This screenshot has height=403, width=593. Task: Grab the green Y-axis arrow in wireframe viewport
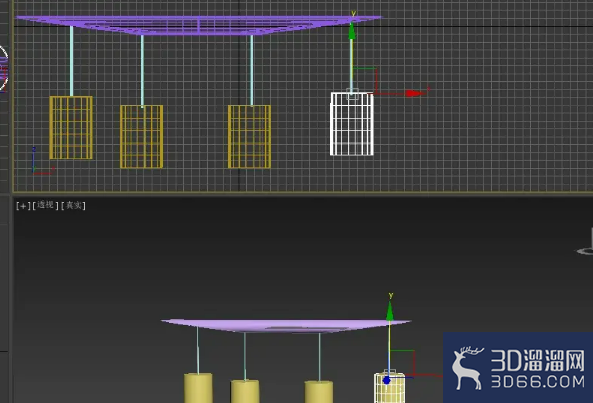coord(352,31)
